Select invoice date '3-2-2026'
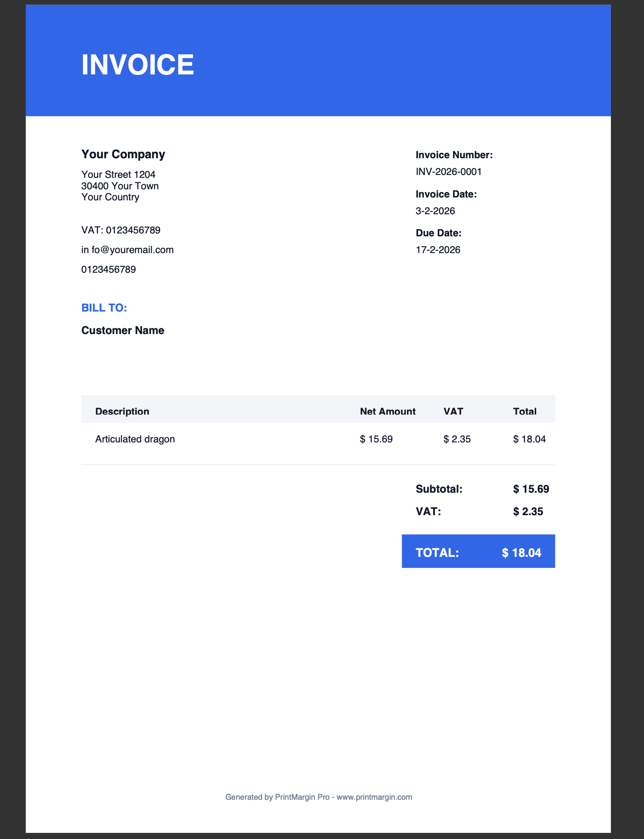The height and width of the screenshot is (839, 644). pyautogui.click(x=436, y=211)
